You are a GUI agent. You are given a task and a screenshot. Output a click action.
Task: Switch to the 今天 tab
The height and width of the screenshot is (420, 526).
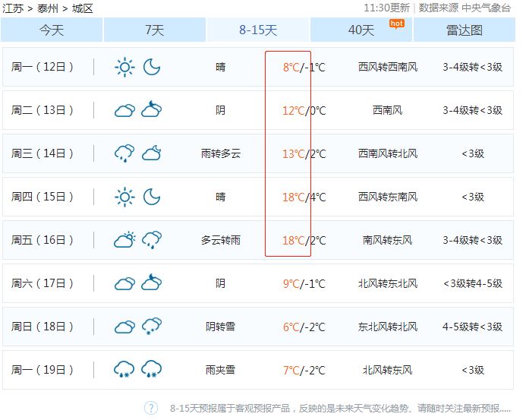pos(52,30)
